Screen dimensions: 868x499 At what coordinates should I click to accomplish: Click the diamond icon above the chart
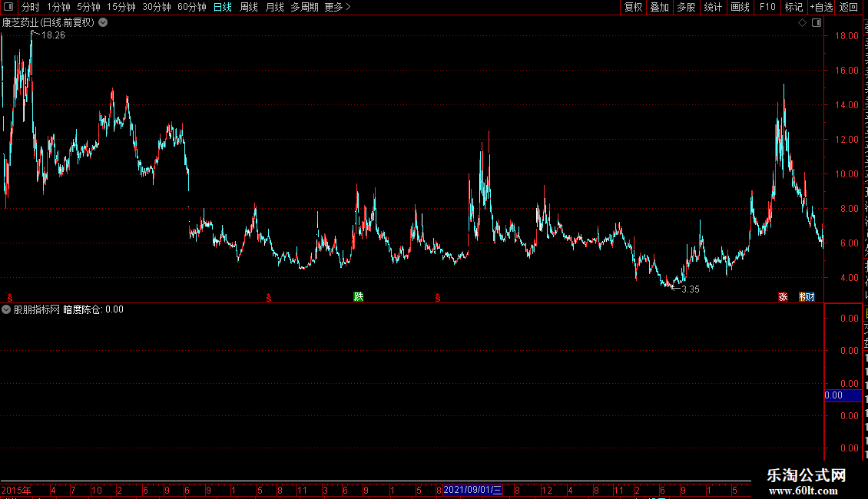(x=802, y=23)
